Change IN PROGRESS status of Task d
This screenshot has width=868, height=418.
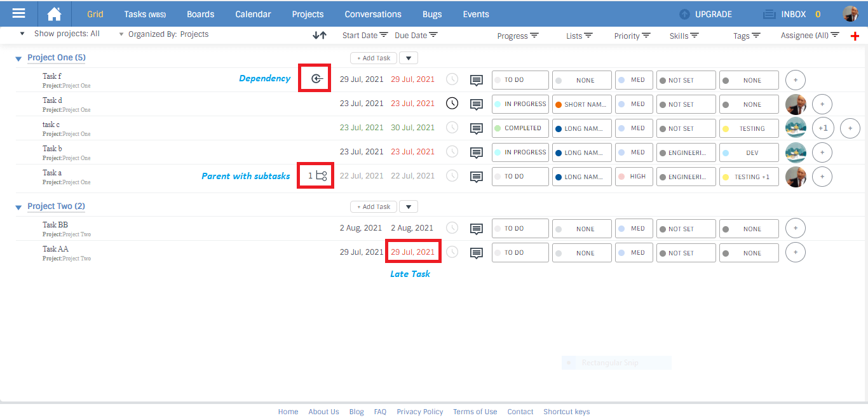coord(520,104)
